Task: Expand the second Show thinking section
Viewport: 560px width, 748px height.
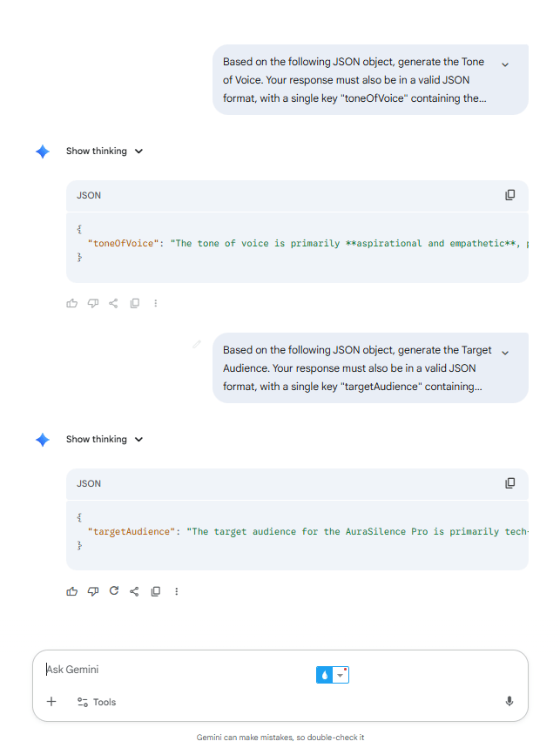Action: point(105,440)
